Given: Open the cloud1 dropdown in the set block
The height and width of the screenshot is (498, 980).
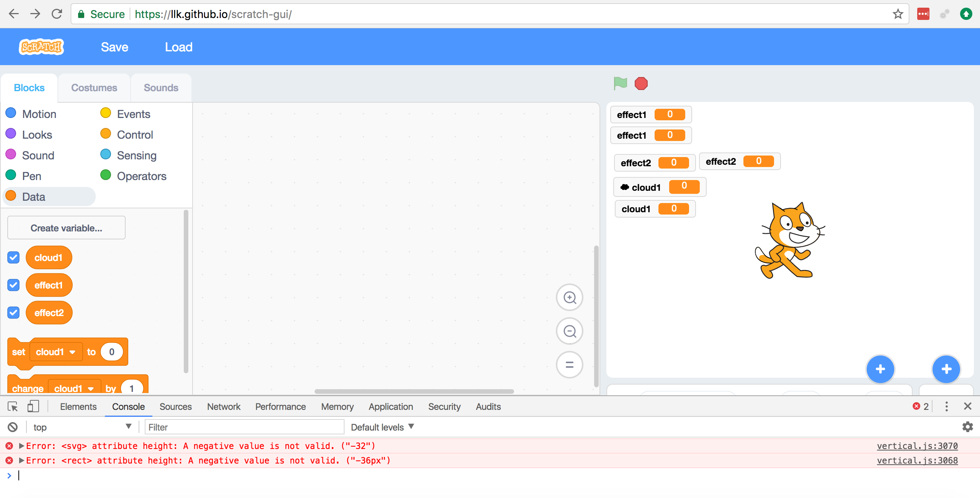Looking at the screenshot, I should (73, 352).
